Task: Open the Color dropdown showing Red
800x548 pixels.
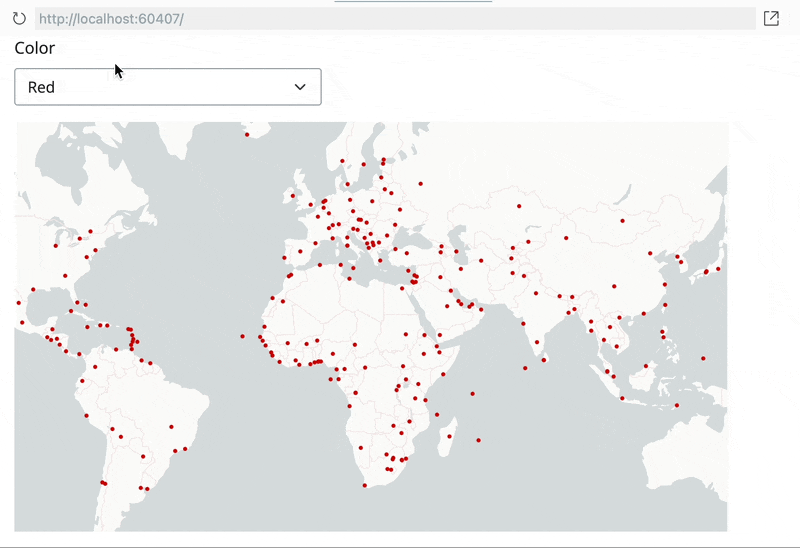Action: 167,87
